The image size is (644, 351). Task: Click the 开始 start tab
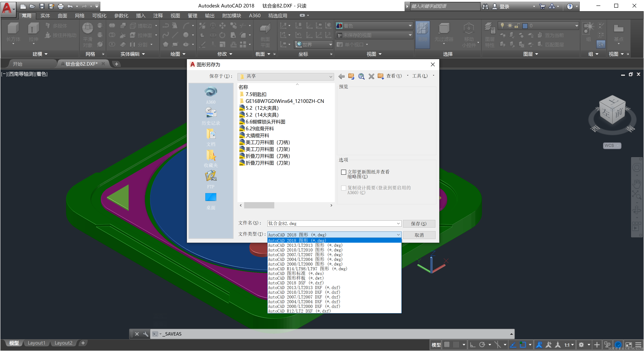click(17, 64)
